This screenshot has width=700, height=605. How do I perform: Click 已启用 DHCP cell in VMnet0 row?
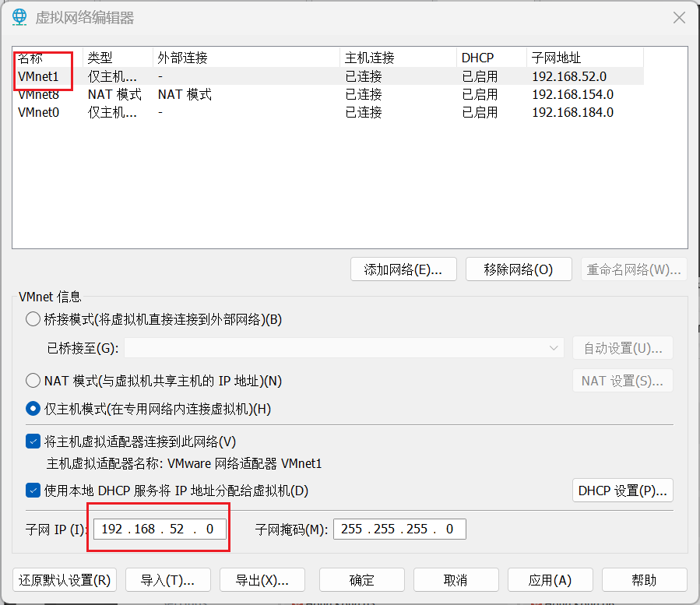pyautogui.click(x=480, y=112)
